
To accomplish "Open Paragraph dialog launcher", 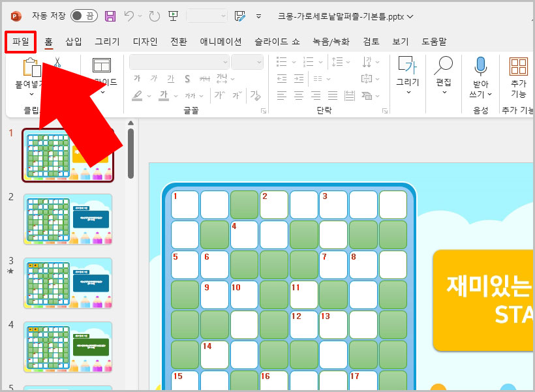I will click(385, 110).
